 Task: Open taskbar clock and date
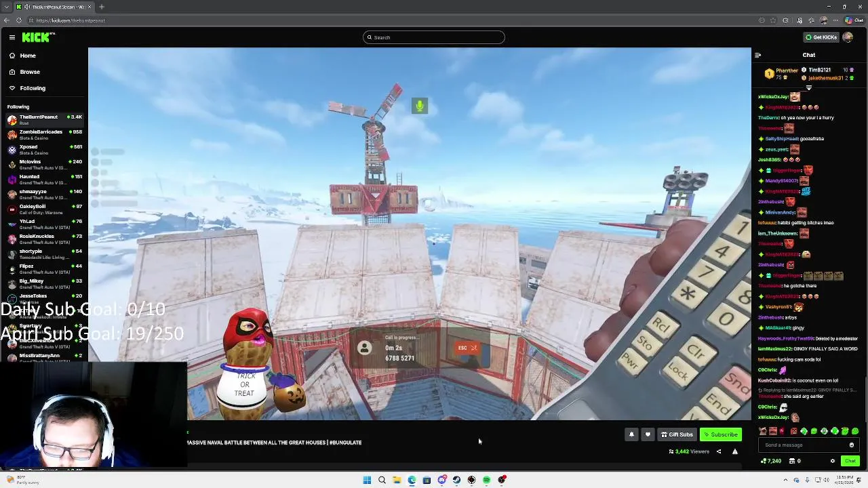[x=846, y=480]
